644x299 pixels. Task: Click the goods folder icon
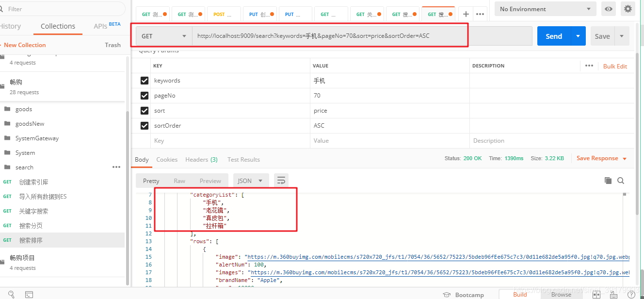[x=7, y=109]
